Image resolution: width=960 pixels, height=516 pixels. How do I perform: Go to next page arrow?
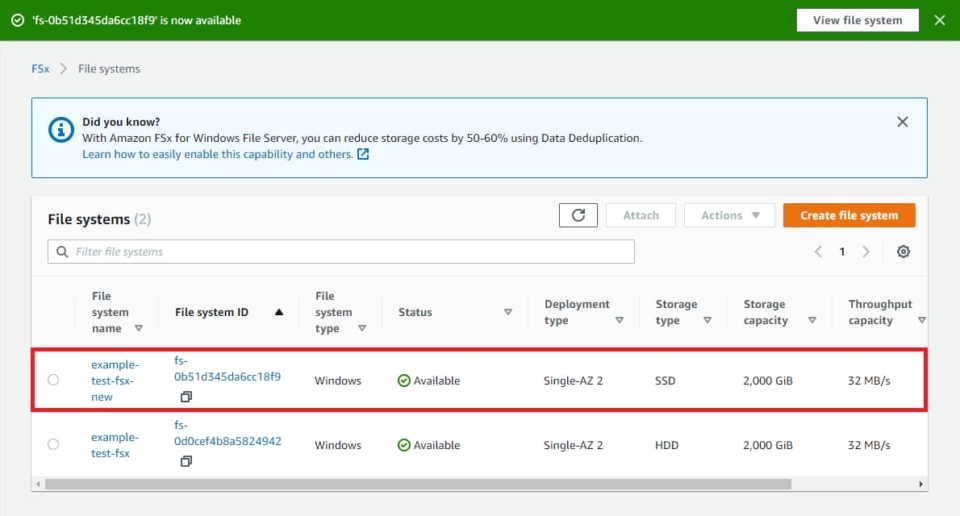pyautogui.click(x=866, y=252)
